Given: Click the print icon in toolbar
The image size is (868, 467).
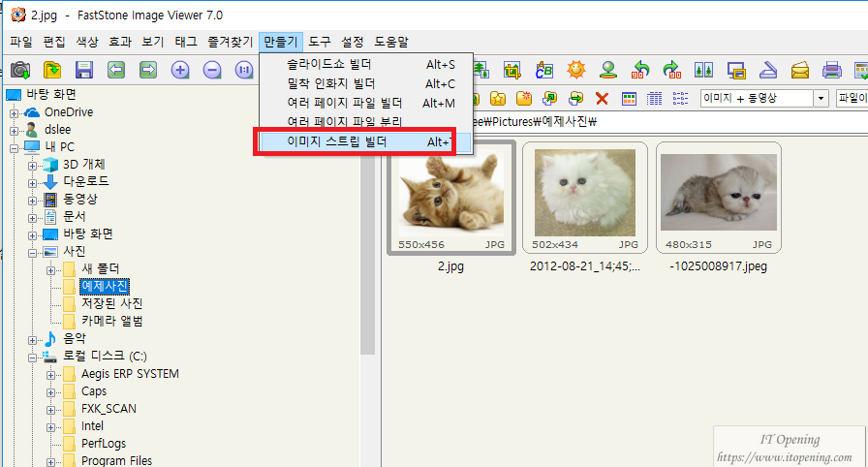Looking at the screenshot, I should tap(831, 70).
